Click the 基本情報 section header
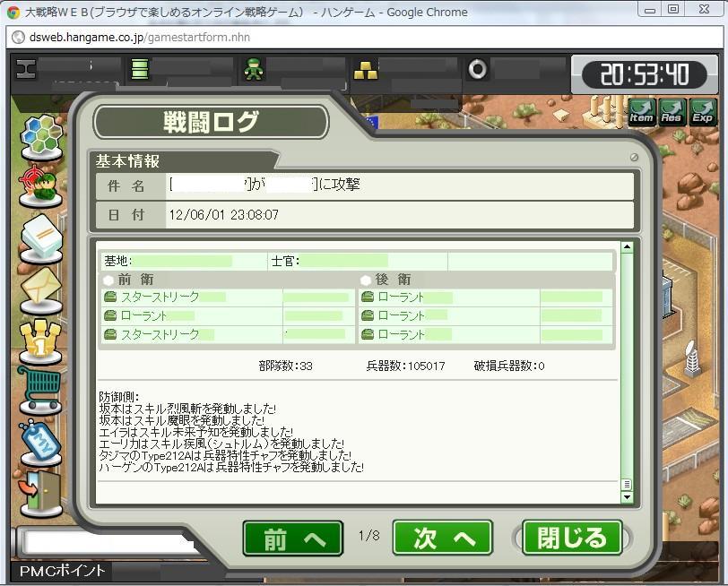The height and width of the screenshot is (586, 728). click(127, 161)
